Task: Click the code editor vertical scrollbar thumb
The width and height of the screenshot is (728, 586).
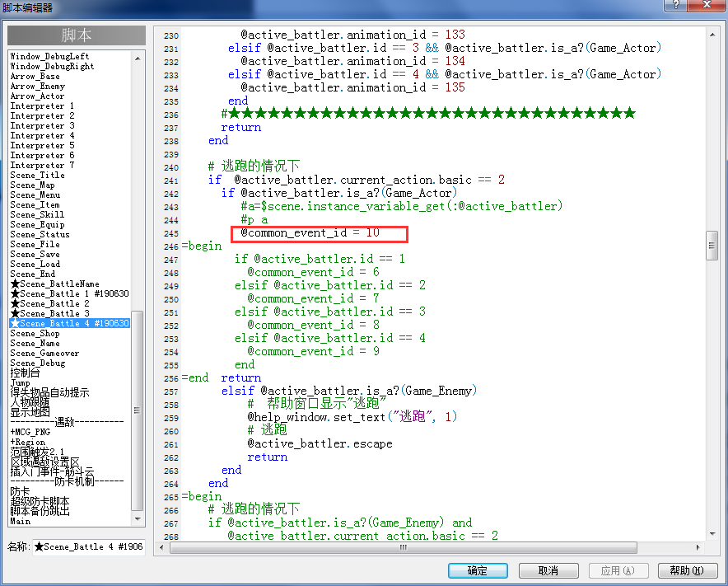Action: click(712, 245)
